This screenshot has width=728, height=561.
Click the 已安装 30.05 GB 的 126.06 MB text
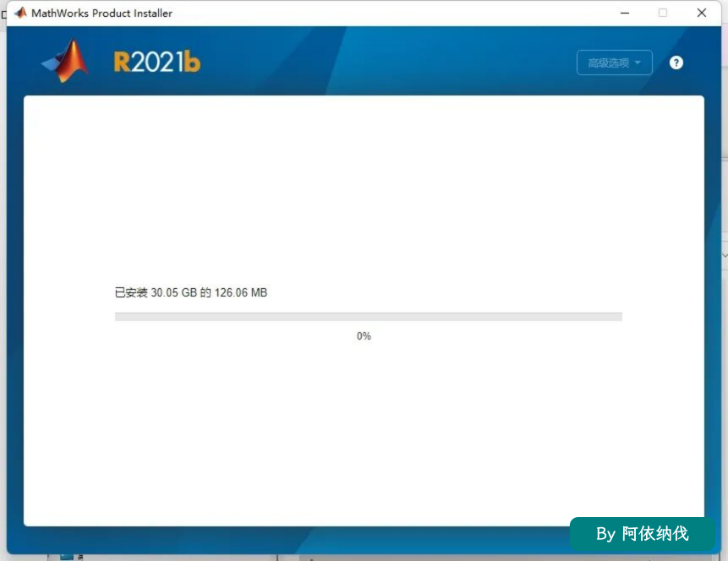[x=191, y=292]
